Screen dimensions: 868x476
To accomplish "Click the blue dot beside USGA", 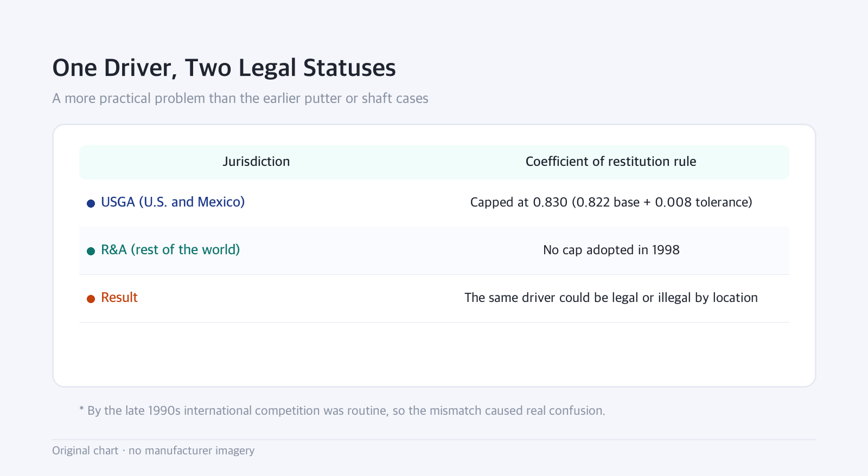I will point(91,203).
